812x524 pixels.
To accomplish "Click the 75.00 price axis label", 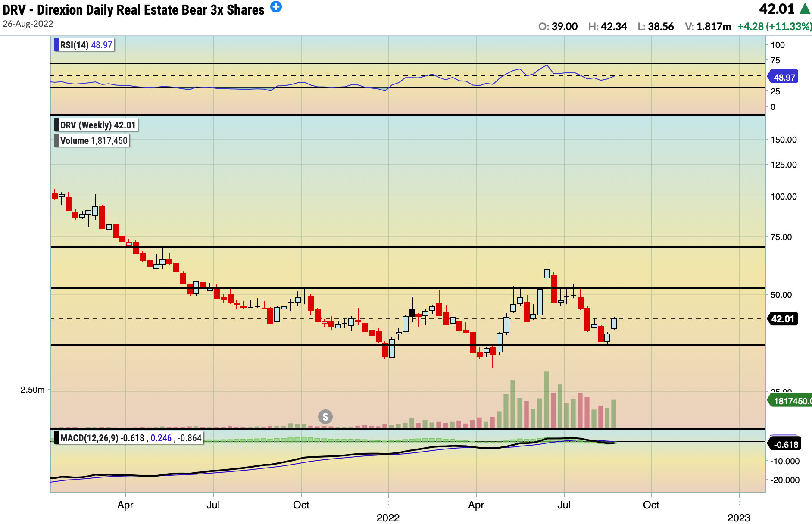I will coord(781,237).
